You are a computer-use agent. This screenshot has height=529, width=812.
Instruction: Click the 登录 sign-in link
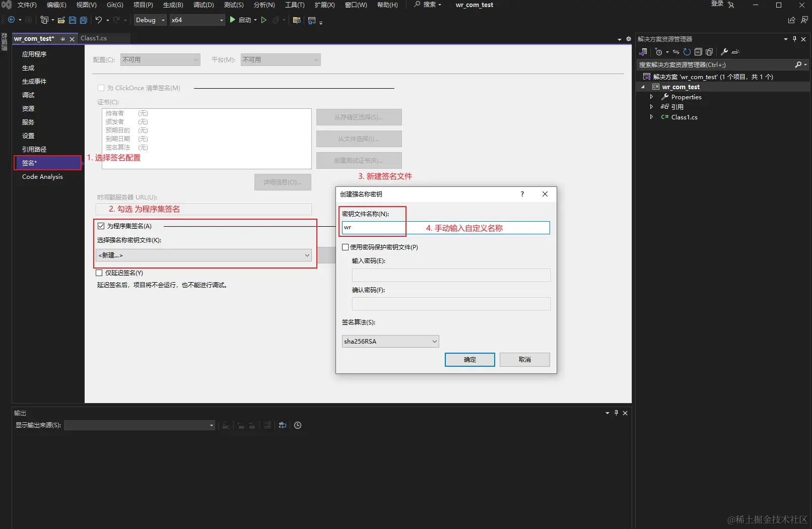point(717,4)
